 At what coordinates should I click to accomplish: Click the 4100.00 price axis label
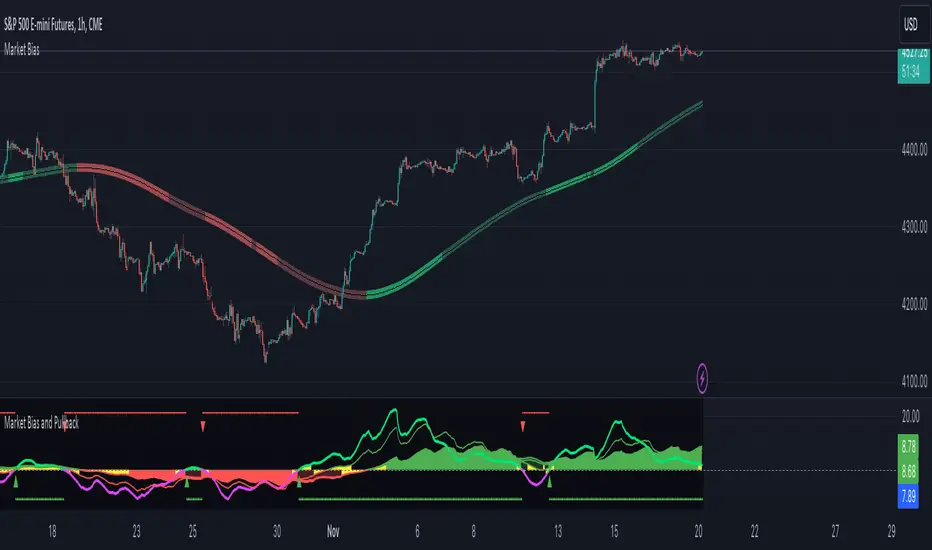pyautogui.click(x=914, y=381)
